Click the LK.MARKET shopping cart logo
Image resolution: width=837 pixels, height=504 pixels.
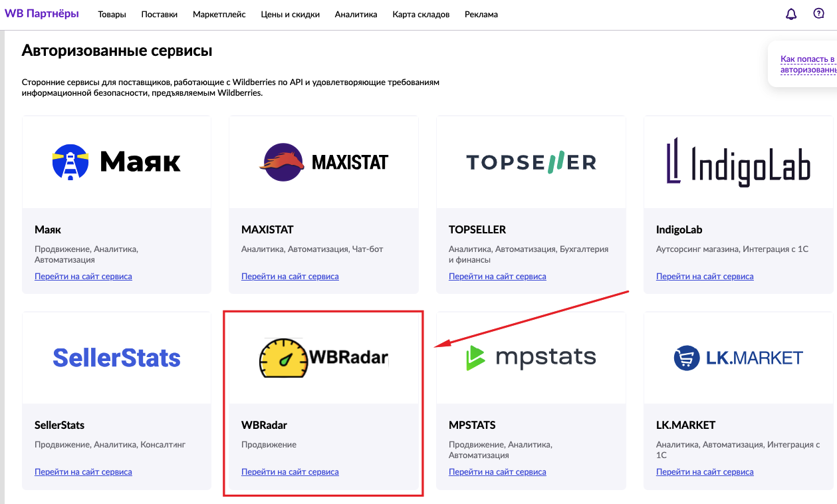click(x=687, y=358)
